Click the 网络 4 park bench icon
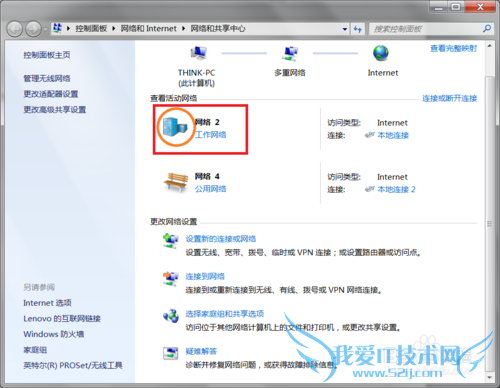 click(x=176, y=182)
